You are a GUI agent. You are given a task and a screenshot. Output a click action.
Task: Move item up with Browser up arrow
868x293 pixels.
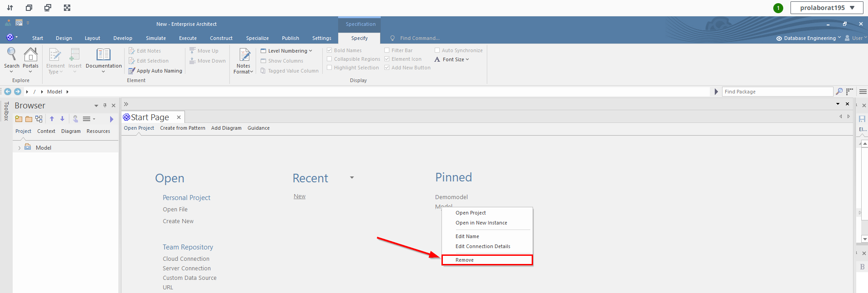click(52, 119)
